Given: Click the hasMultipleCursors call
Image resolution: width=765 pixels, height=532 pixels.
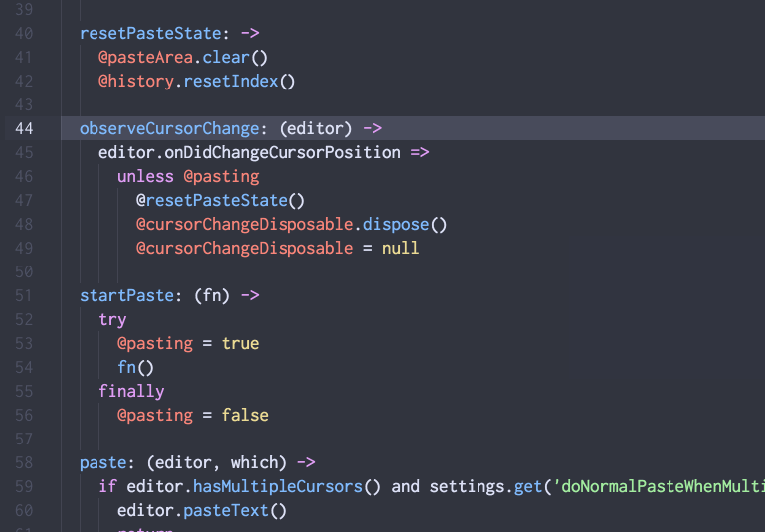Looking at the screenshot, I should pyautogui.click(x=278, y=486).
